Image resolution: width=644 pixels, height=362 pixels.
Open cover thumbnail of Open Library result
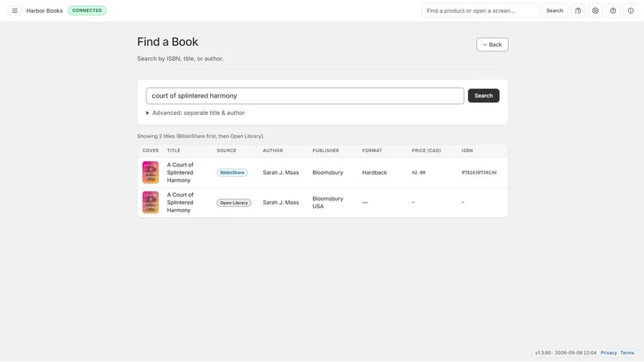151,203
